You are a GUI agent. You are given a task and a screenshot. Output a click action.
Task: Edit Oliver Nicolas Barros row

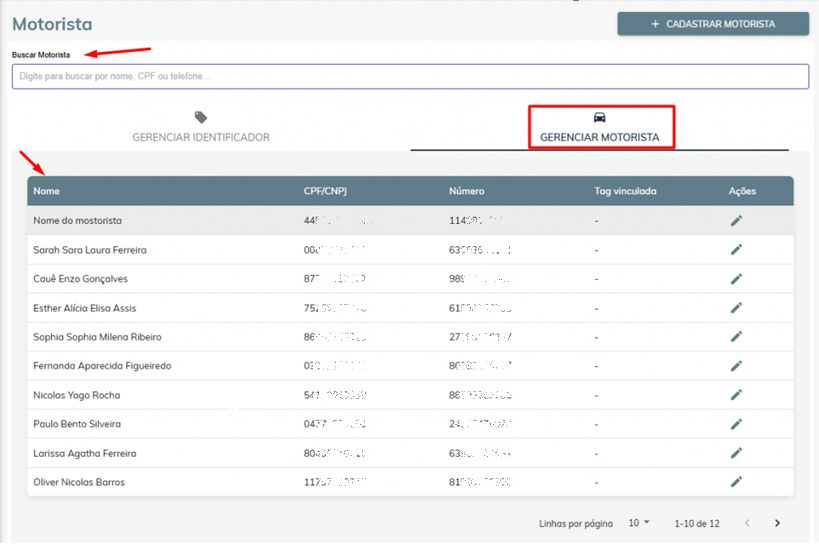click(x=736, y=482)
